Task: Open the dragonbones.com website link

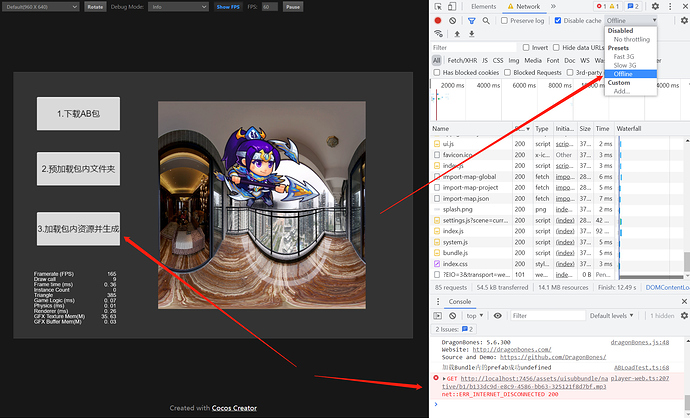Action: click(x=512, y=349)
